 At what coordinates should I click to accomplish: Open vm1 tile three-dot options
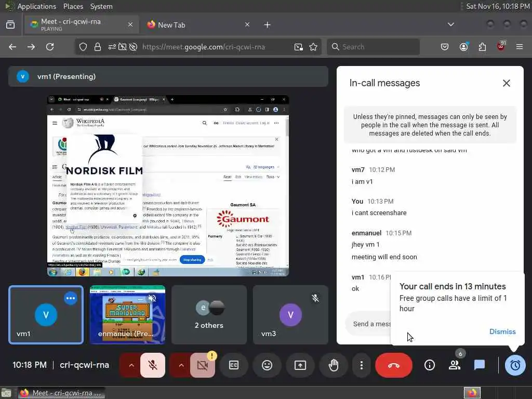(71, 298)
